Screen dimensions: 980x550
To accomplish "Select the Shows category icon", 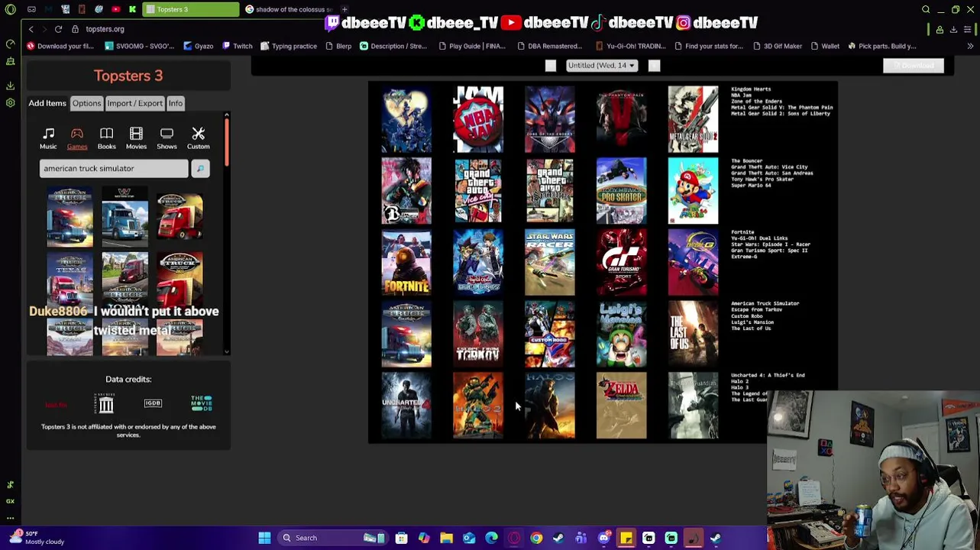I will (167, 138).
